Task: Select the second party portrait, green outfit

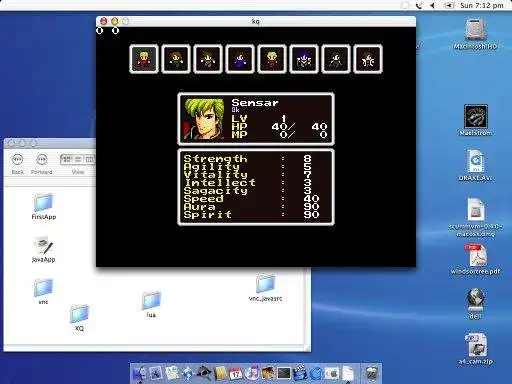Action: click(176, 59)
